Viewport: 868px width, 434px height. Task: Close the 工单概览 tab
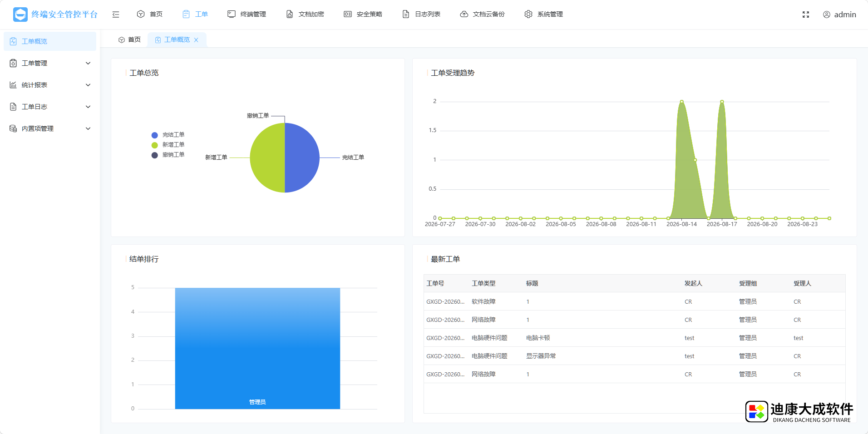[x=196, y=40]
